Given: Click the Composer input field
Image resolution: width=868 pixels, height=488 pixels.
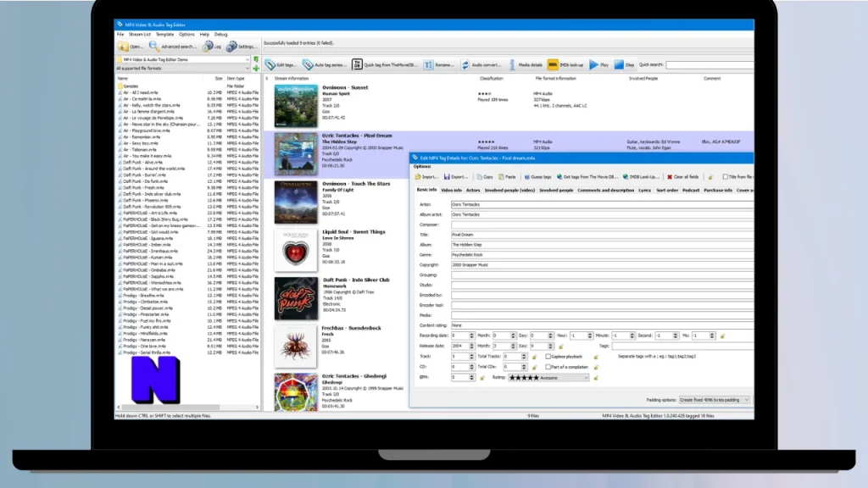Looking at the screenshot, I should click(x=603, y=225).
